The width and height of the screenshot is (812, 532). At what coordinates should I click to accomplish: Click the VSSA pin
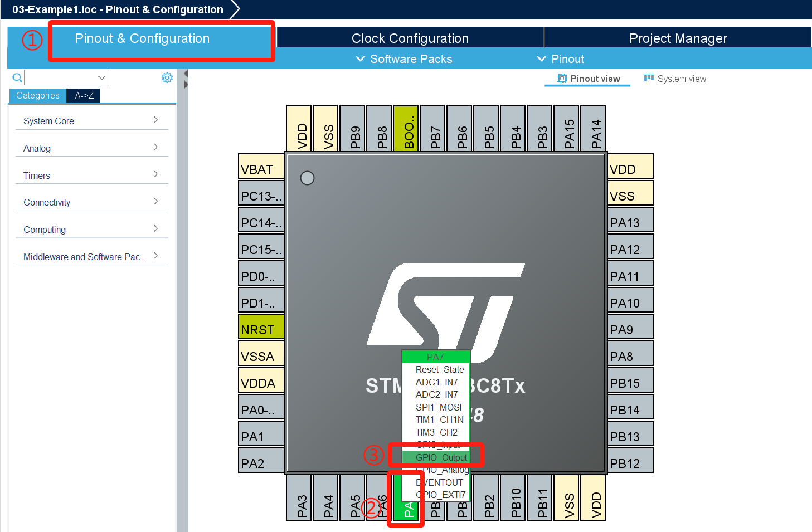coord(261,354)
